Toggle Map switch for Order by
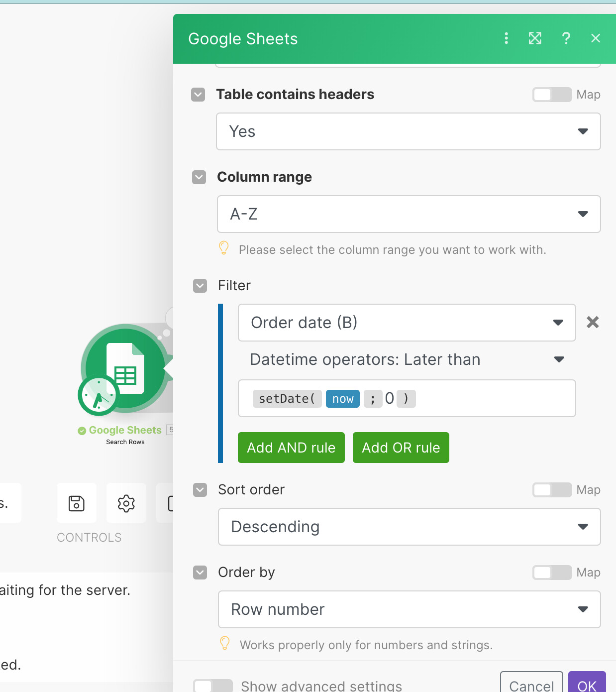 pos(552,573)
